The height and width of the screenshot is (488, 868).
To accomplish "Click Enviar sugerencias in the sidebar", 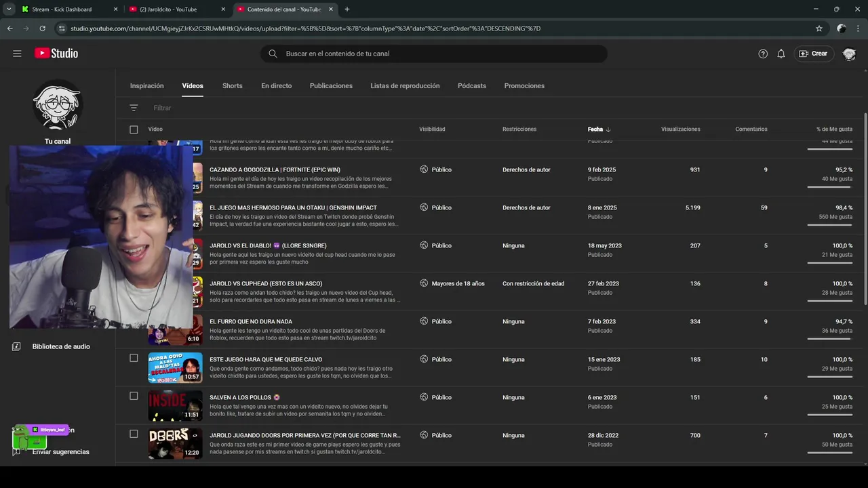I will [x=61, y=452].
